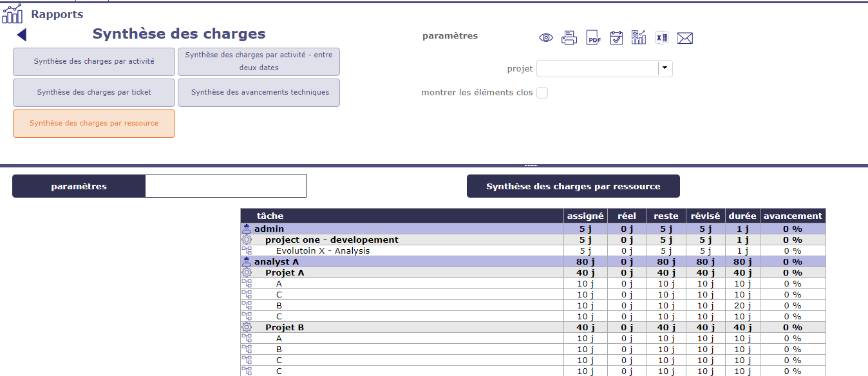Click the eye icon to display the report
This screenshot has height=376, width=868.
[546, 38]
